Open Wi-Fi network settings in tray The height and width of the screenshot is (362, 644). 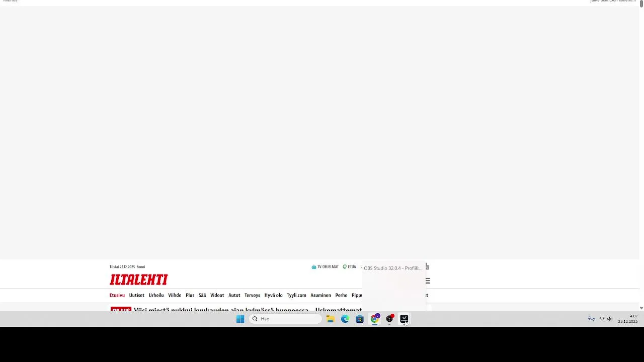pos(602,319)
